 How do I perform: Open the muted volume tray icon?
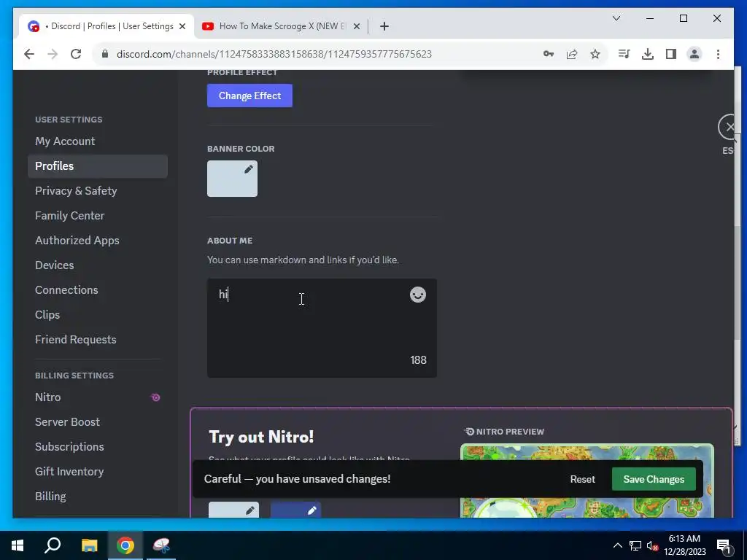click(652, 545)
